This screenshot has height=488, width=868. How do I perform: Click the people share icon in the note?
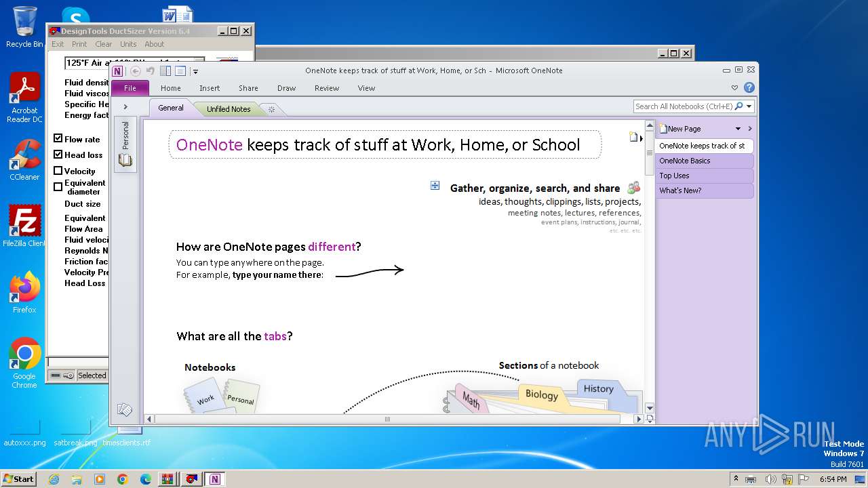pos(634,188)
